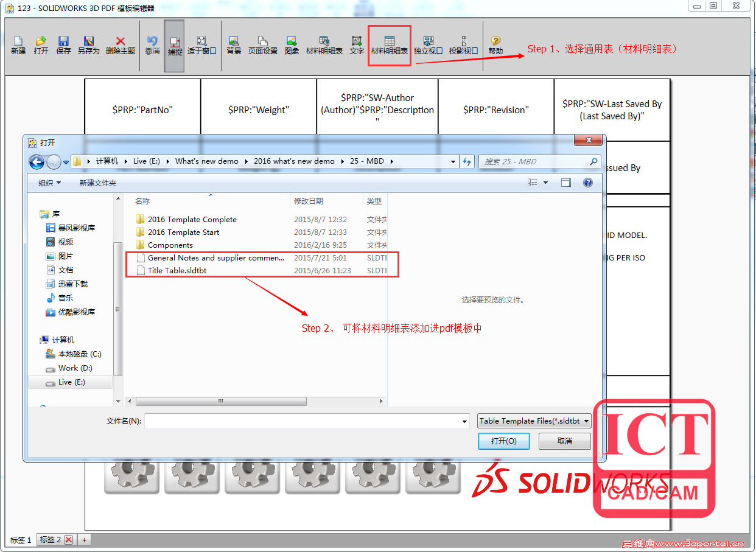Screen dimensions: 756x552
Task: Toggle the preview pane icon
Action: 566,183
